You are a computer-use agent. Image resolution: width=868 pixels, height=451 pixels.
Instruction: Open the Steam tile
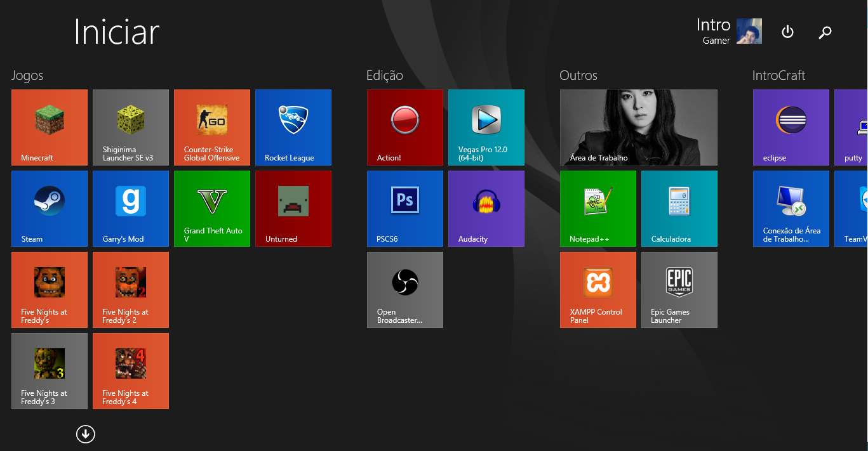(50, 209)
